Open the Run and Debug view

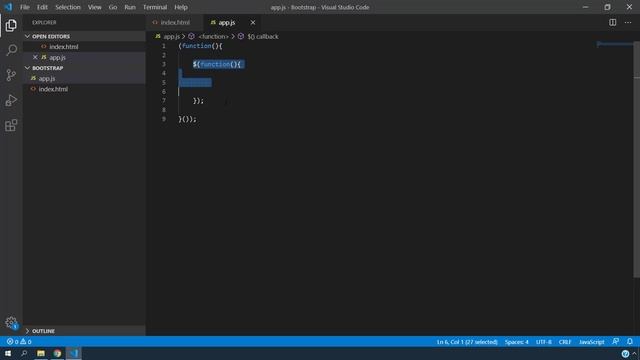[11, 100]
